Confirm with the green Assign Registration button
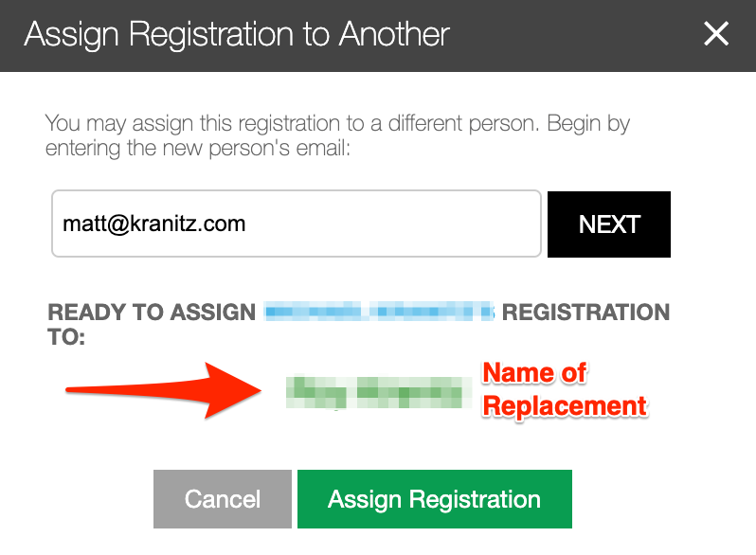The width and height of the screenshot is (756, 555). [x=434, y=499]
